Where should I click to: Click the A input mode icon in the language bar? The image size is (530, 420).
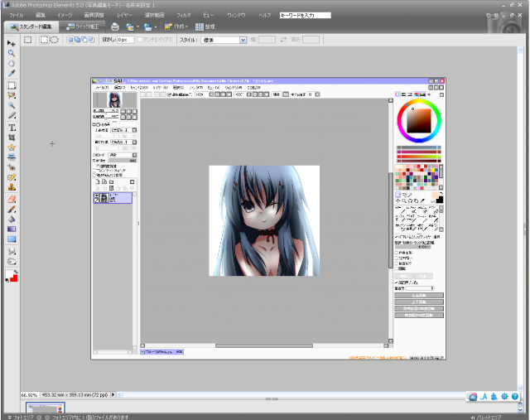pos(484,396)
